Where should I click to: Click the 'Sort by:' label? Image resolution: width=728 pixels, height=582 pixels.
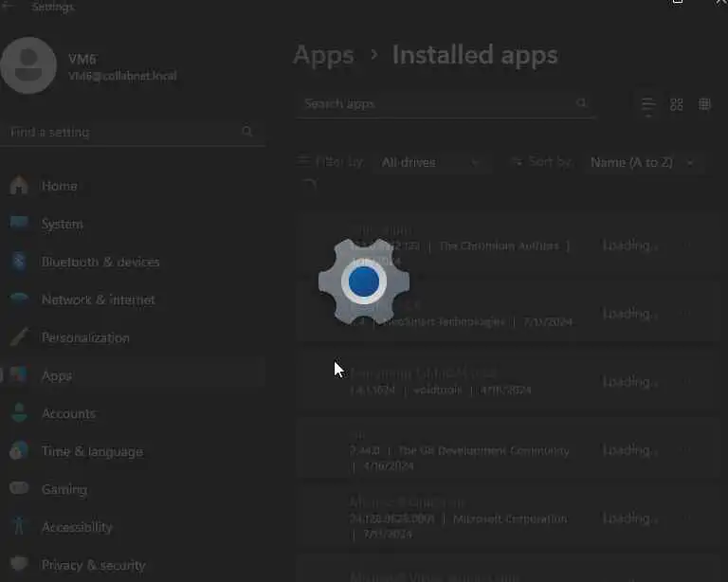550,162
